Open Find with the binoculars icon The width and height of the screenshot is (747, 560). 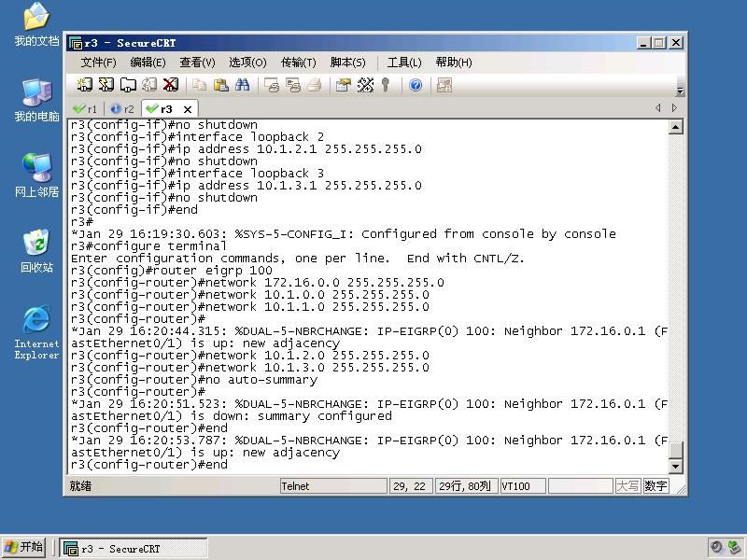(242, 85)
